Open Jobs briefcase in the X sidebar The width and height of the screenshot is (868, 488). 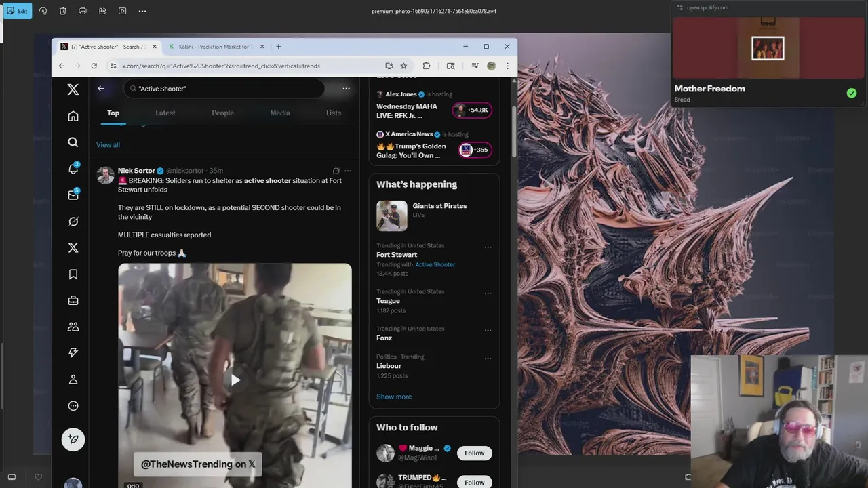73,300
